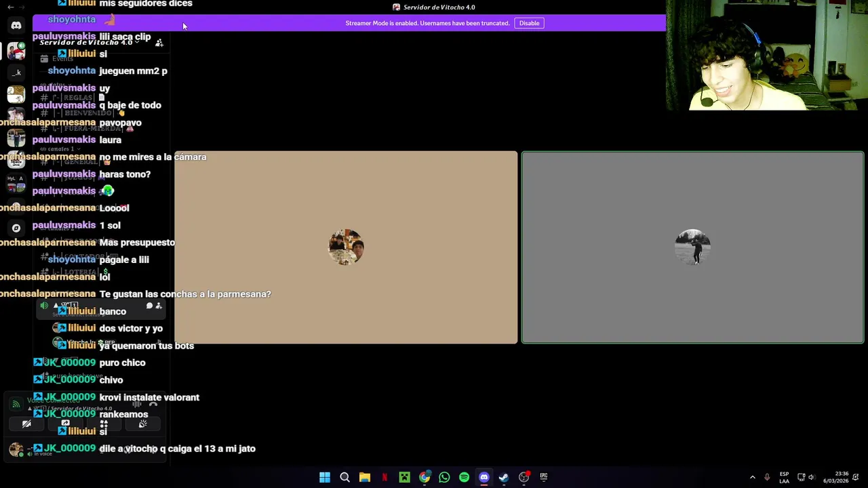The width and height of the screenshot is (868, 488).
Task: Click the left participant video tile avatar
Action: coord(346,247)
